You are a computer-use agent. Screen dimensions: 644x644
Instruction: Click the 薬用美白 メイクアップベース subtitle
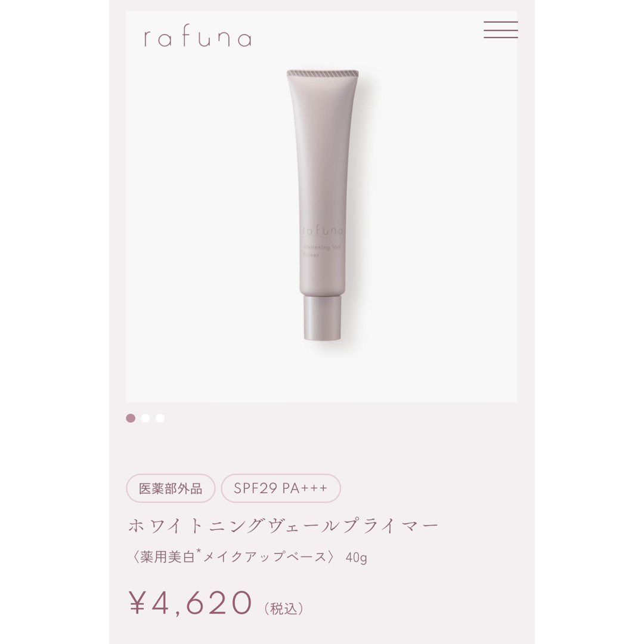(233, 556)
